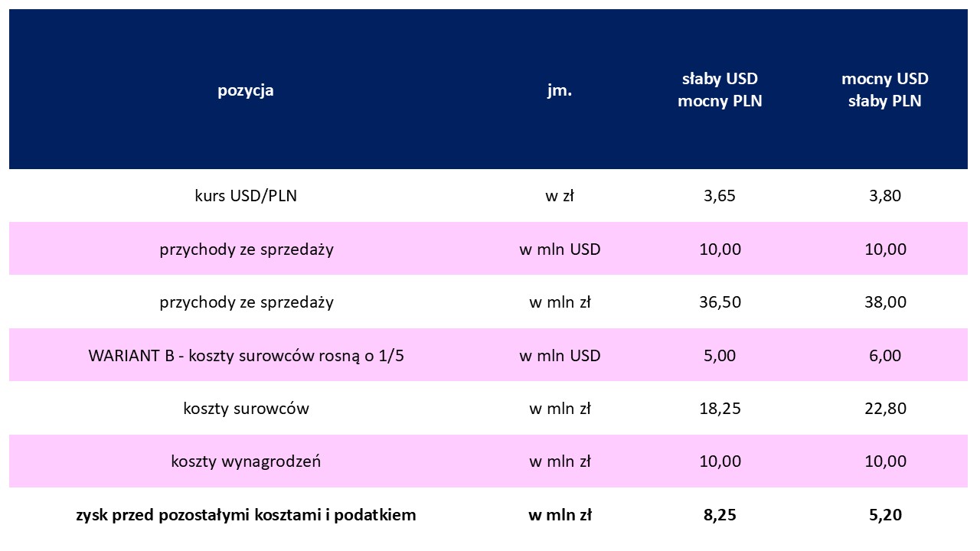
Task: Select the 'słaby USD mocny PLN' header
Action: (x=720, y=90)
